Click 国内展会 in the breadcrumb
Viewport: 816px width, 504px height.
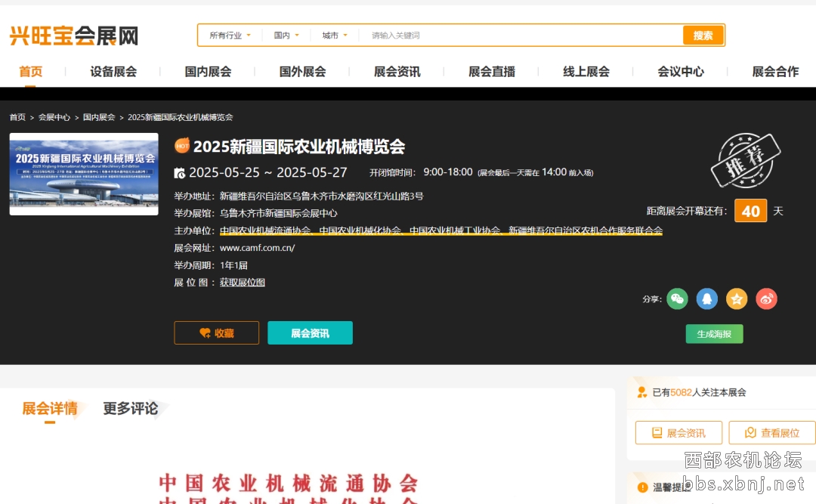tap(99, 117)
